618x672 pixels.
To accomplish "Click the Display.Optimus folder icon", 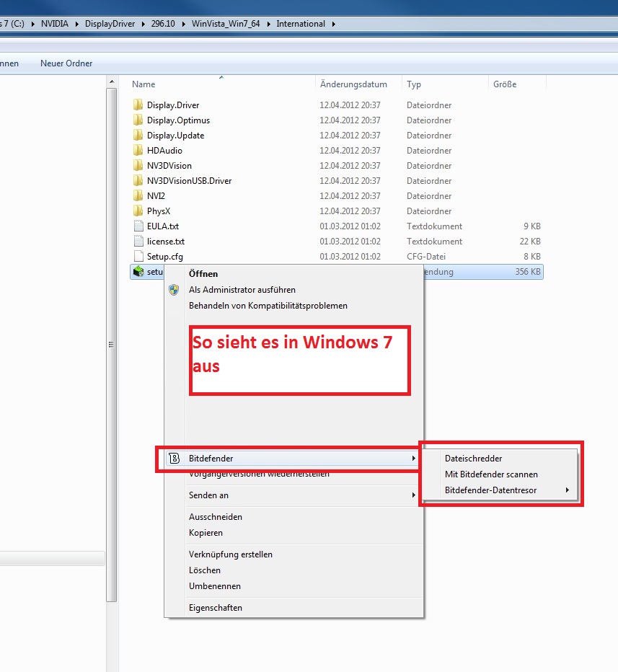I will (x=138, y=120).
